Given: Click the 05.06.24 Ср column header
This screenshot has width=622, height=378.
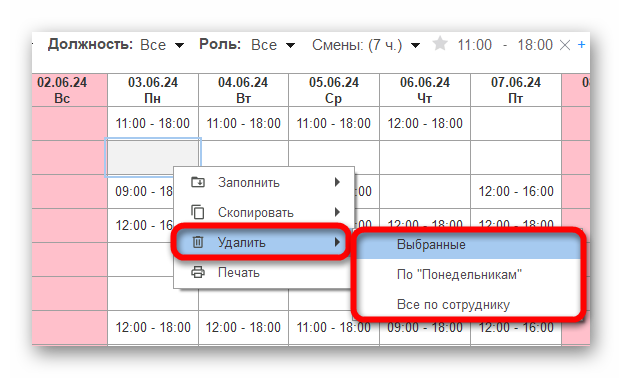Looking at the screenshot, I should tap(334, 90).
